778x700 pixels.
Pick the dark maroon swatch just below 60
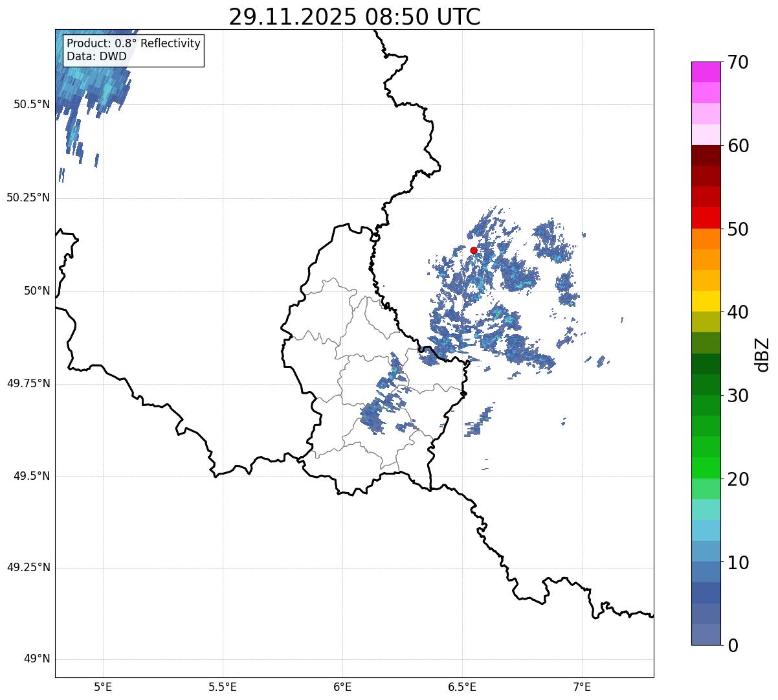click(706, 155)
